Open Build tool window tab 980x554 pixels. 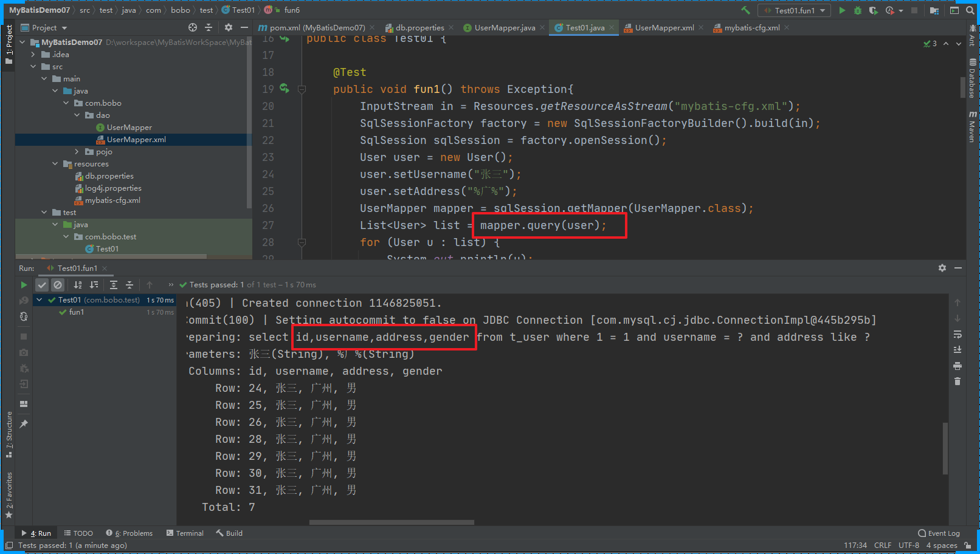[x=229, y=533]
